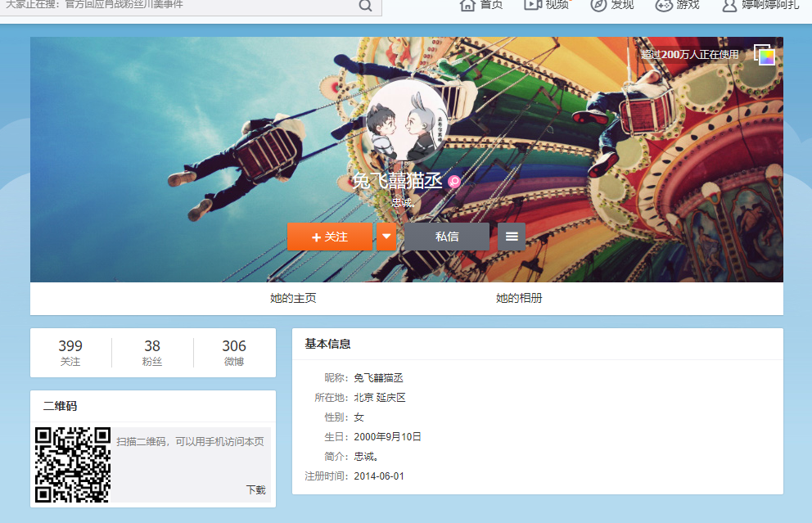
Task: Open the 首页 home navigation item
Action: 481,5
